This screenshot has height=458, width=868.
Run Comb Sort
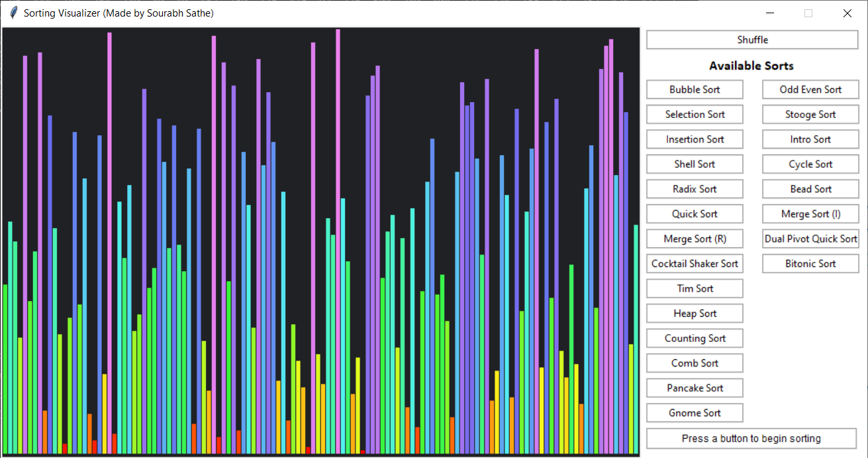695,363
